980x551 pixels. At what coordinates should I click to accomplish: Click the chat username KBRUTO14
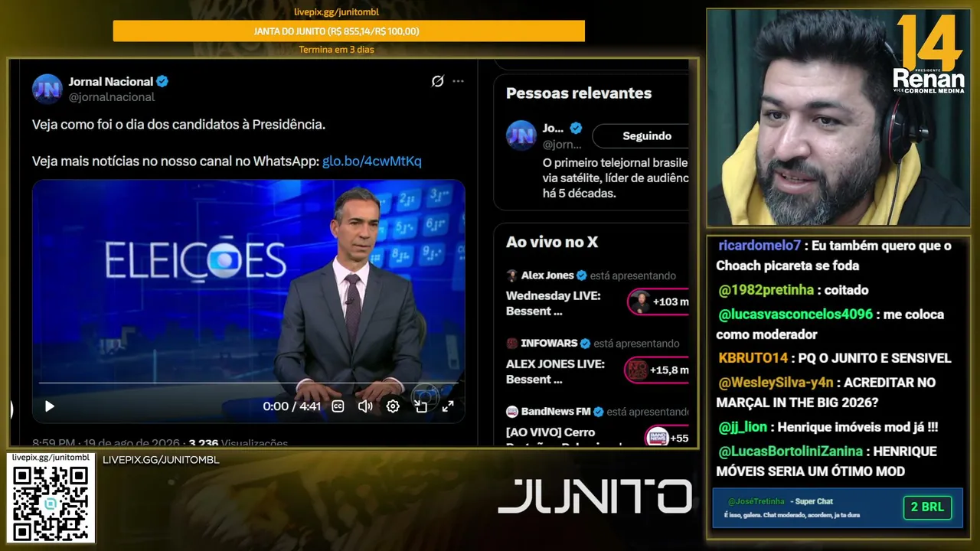tap(753, 358)
